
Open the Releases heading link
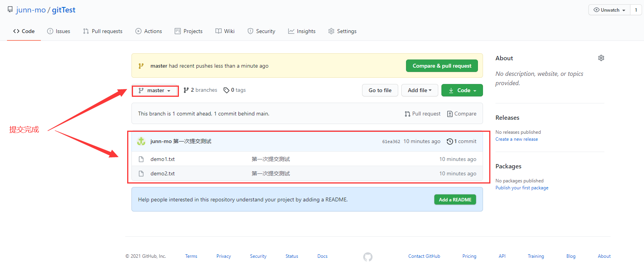pos(507,117)
